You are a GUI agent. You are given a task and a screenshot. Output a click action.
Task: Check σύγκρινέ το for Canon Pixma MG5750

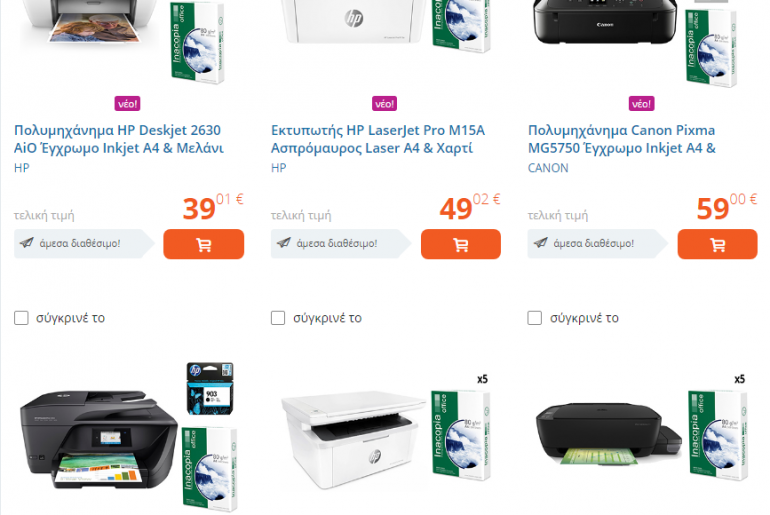535,318
